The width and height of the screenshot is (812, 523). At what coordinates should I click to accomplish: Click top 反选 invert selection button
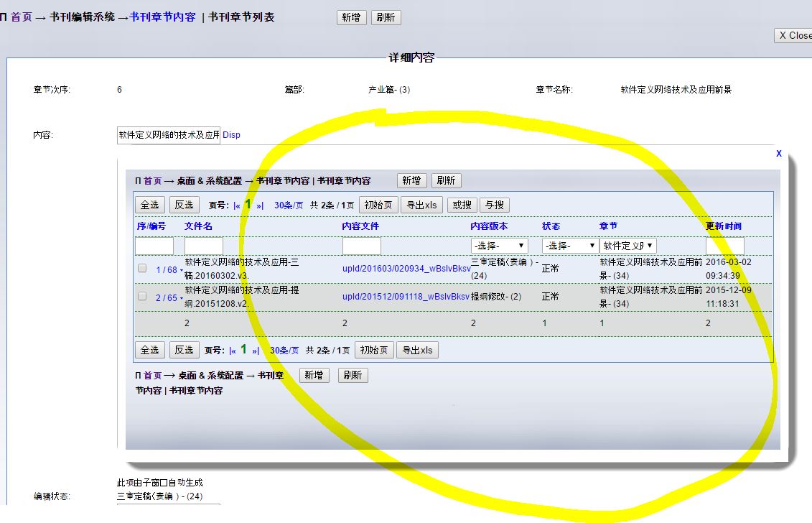coord(185,205)
